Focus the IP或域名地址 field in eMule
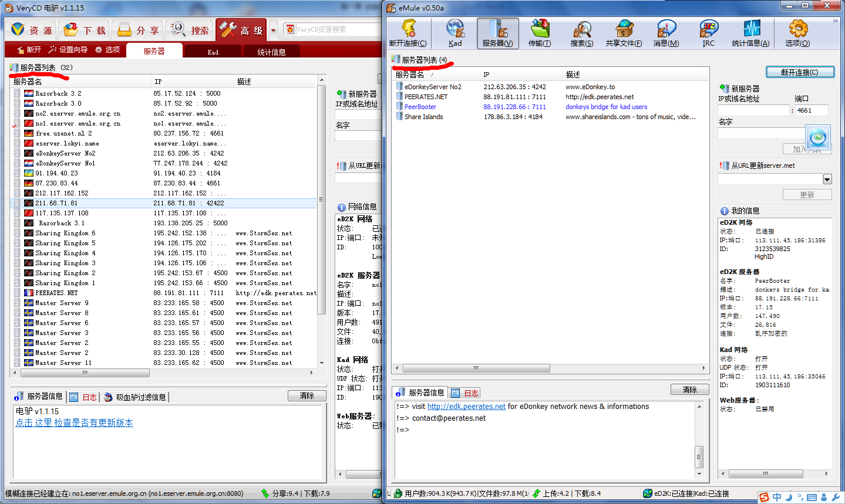The image size is (845, 504). 753,110
